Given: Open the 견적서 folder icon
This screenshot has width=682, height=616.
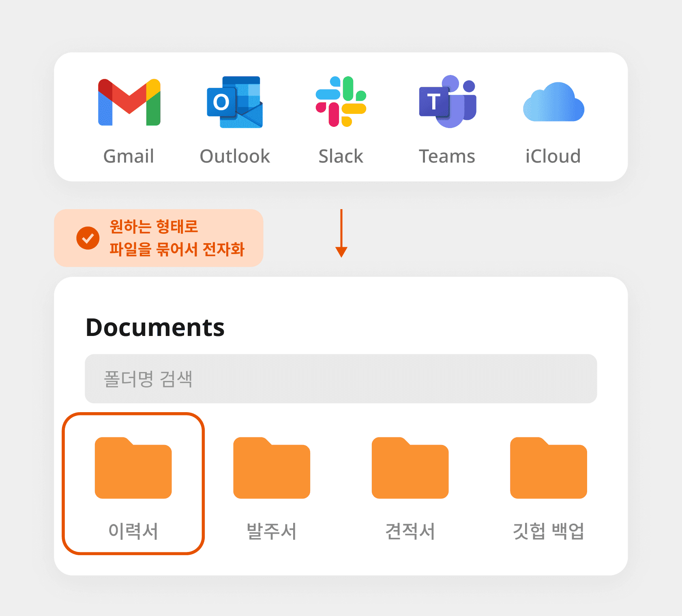Looking at the screenshot, I should coord(410,468).
